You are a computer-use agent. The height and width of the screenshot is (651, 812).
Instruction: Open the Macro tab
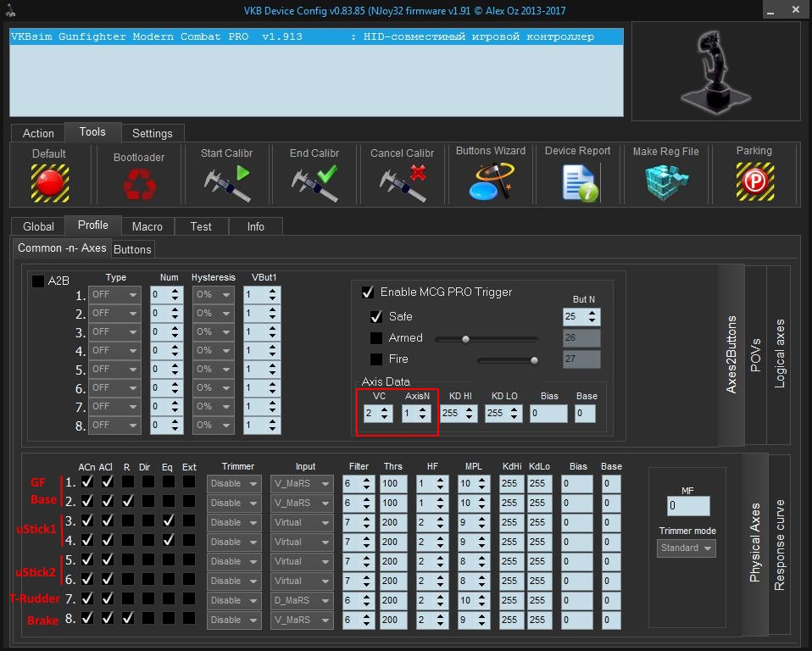coord(147,226)
